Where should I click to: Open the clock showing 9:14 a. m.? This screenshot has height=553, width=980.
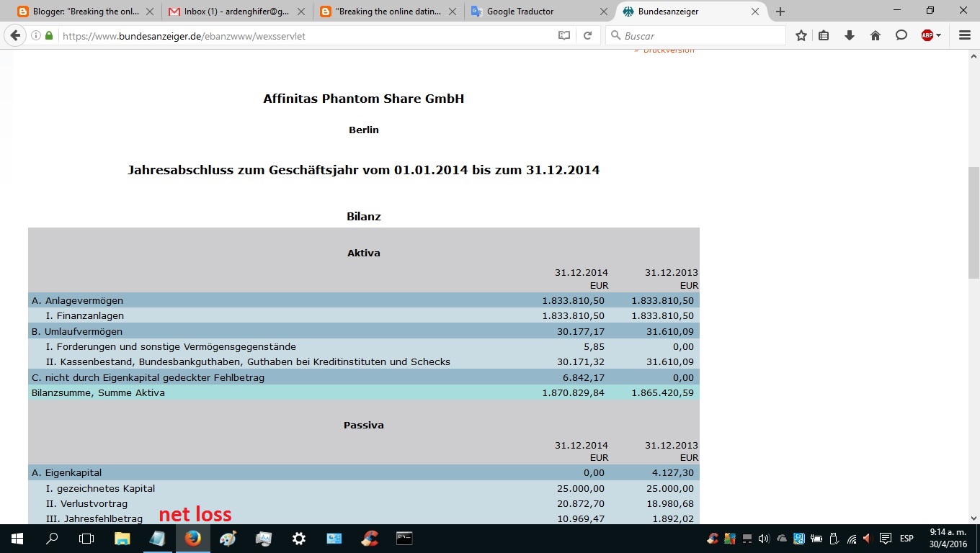click(x=947, y=538)
